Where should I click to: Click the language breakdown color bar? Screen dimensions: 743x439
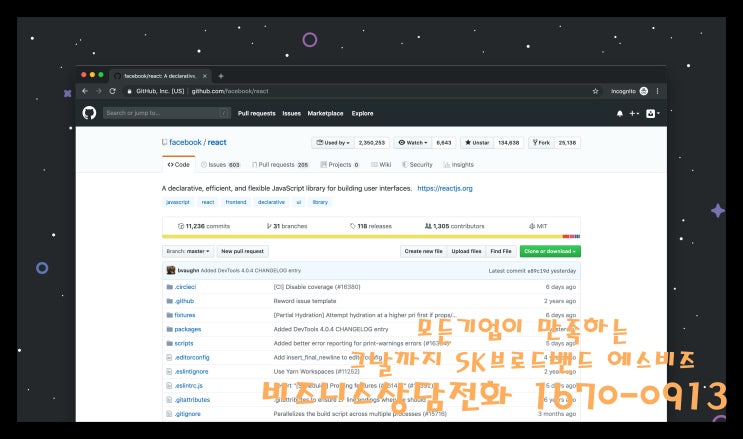[x=371, y=236]
